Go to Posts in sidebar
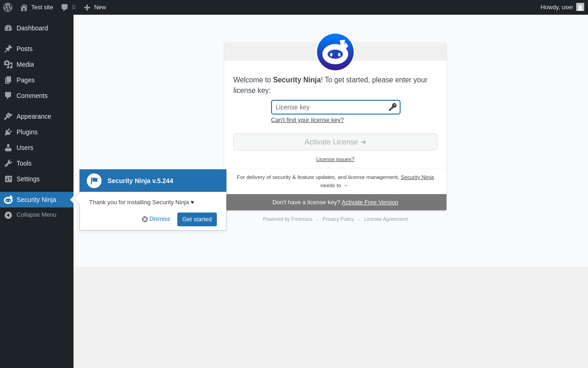The height and width of the screenshot is (368, 588). 24,49
